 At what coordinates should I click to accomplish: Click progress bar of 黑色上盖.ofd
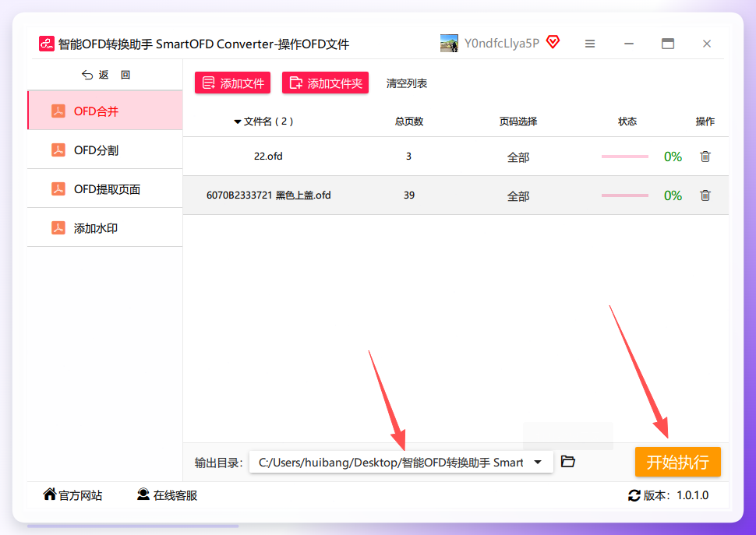(x=625, y=195)
